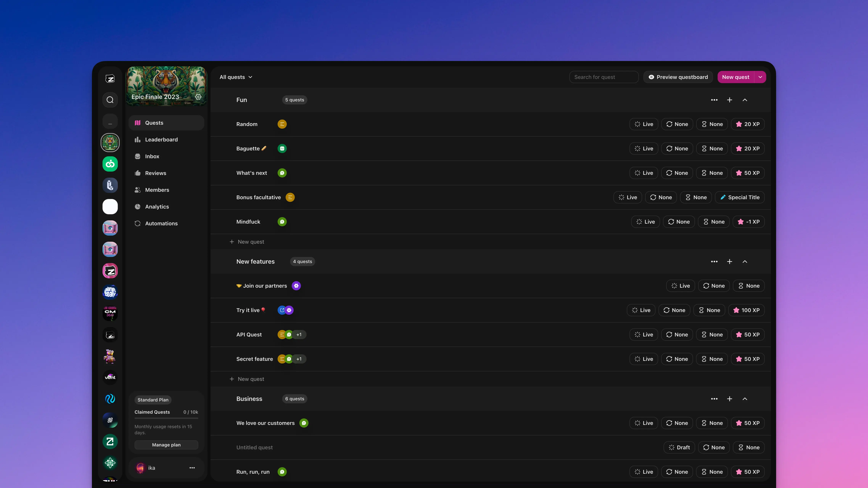Click the Special Title reward on Bonus facultative

pyautogui.click(x=740, y=197)
